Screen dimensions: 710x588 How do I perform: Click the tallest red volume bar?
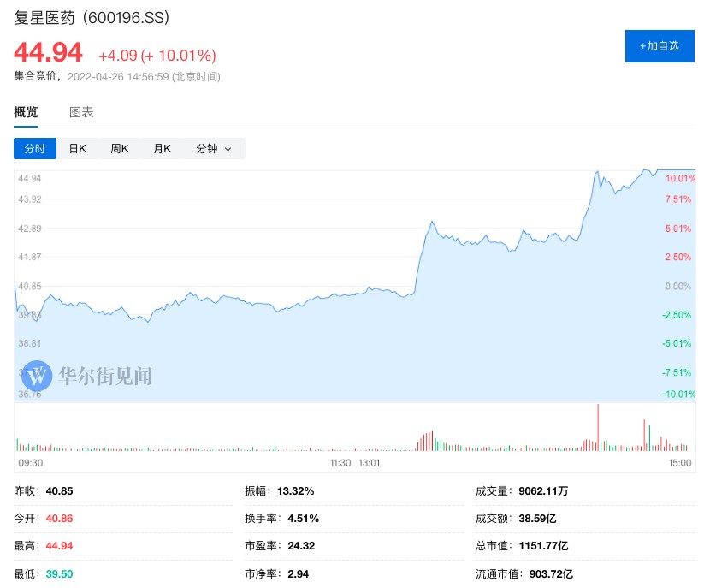click(x=598, y=427)
